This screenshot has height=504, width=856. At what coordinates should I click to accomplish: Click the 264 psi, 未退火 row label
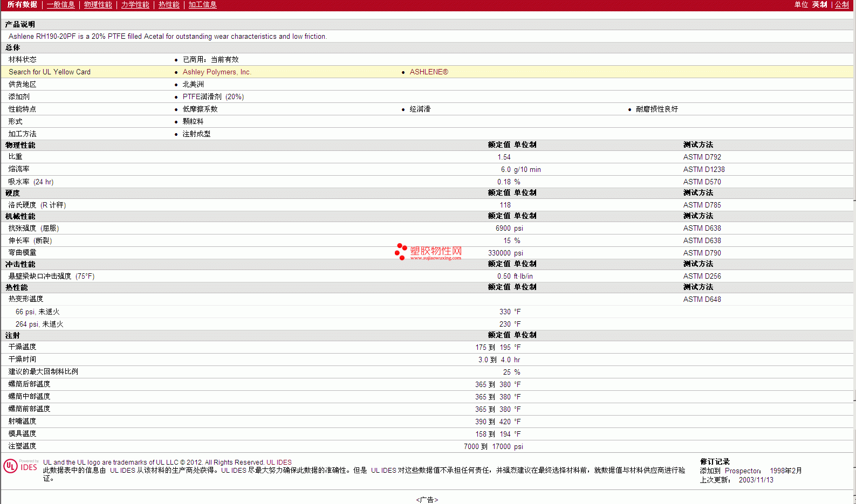pos(39,325)
